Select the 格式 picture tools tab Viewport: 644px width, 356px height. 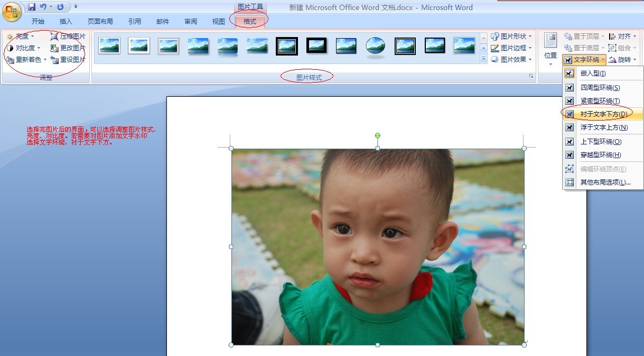coord(250,21)
